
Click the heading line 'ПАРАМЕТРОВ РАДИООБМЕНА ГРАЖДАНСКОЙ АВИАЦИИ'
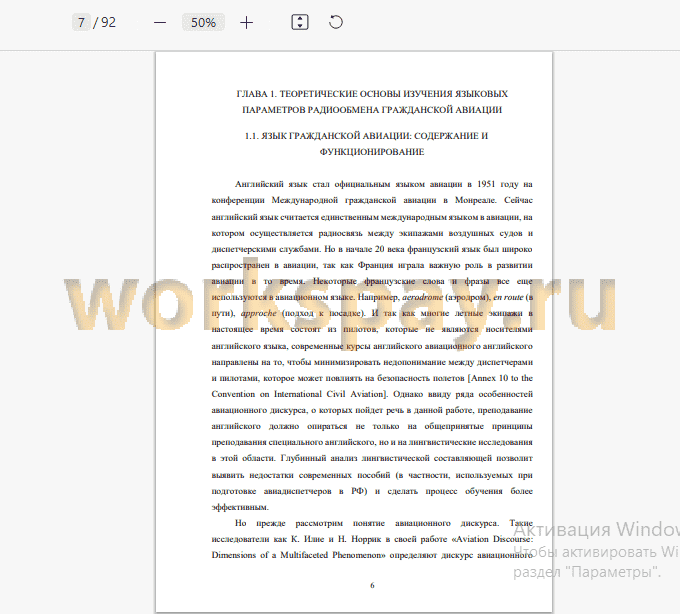372,110
